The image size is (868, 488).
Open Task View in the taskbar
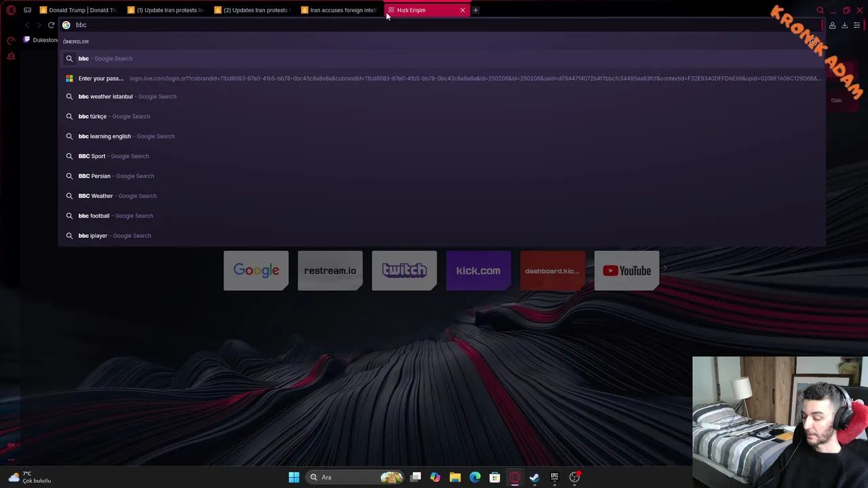tap(416, 477)
